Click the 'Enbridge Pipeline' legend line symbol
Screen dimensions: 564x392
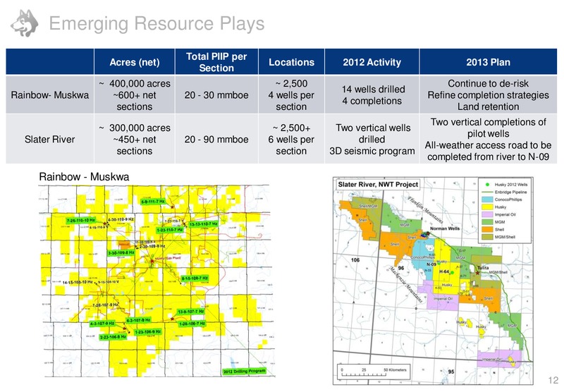click(x=487, y=192)
